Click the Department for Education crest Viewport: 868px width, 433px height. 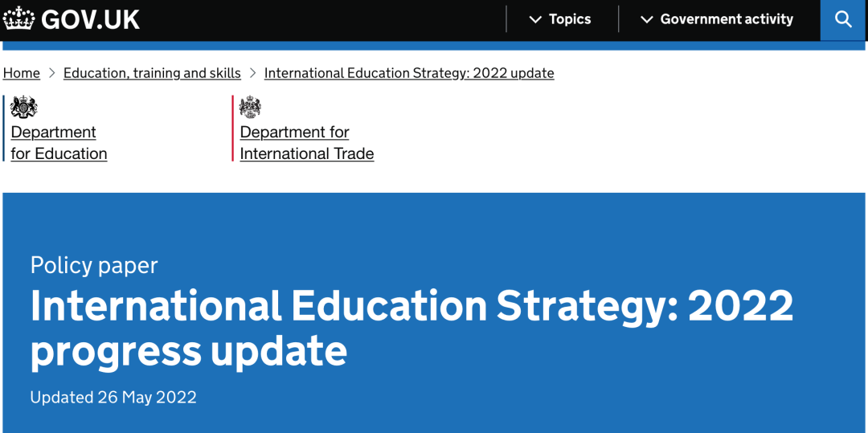24,107
